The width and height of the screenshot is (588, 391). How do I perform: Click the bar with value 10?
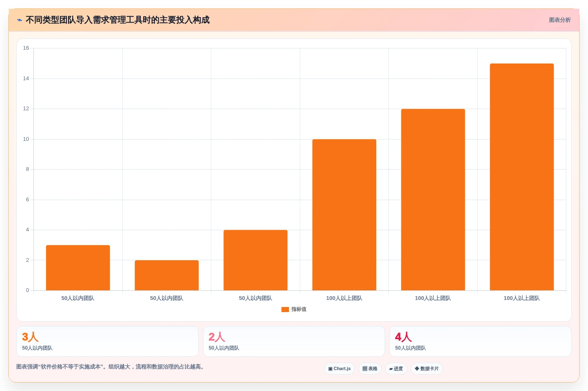tap(344, 215)
